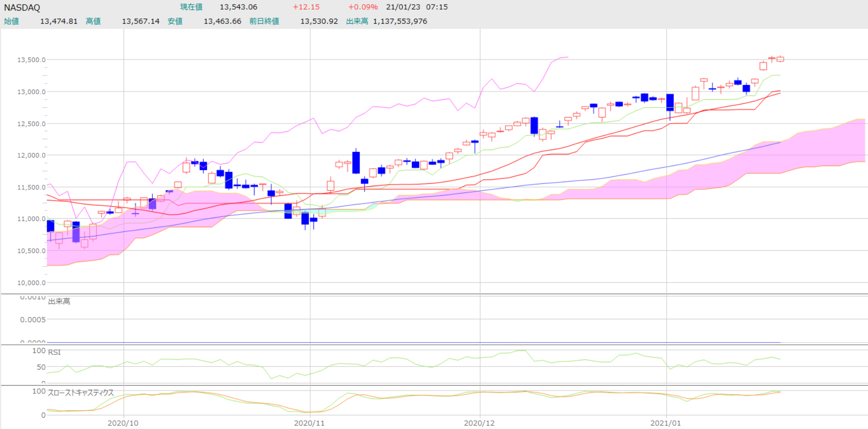This screenshot has height=429, width=868.
Task: Click the NASDAQ index title
Action: click(x=22, y=8)
